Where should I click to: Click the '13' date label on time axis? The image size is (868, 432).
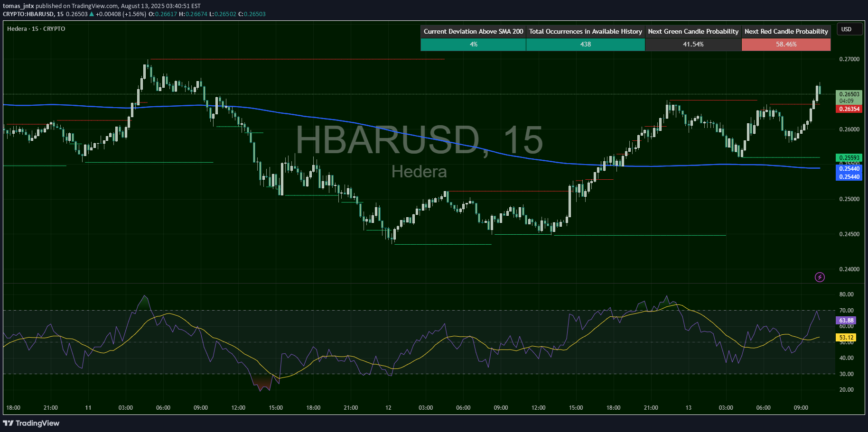[688, 408]
